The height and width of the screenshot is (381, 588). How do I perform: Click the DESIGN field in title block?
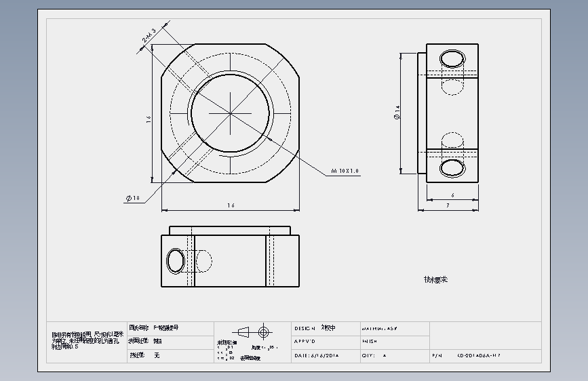326,329
